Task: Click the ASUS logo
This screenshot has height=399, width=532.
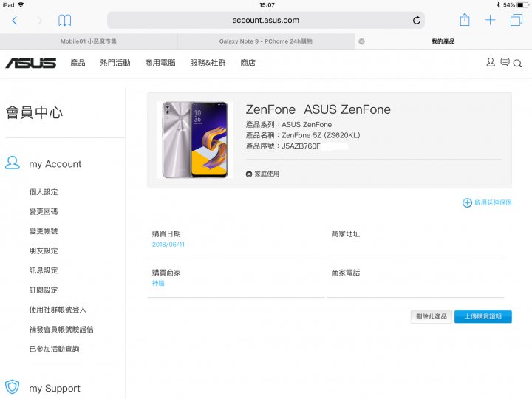Action: click(31, 63)
